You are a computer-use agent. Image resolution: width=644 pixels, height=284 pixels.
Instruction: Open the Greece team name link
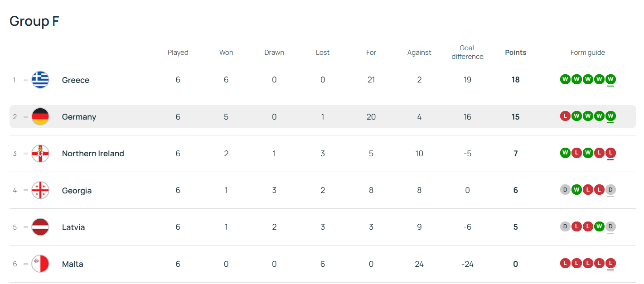point(76,80)
